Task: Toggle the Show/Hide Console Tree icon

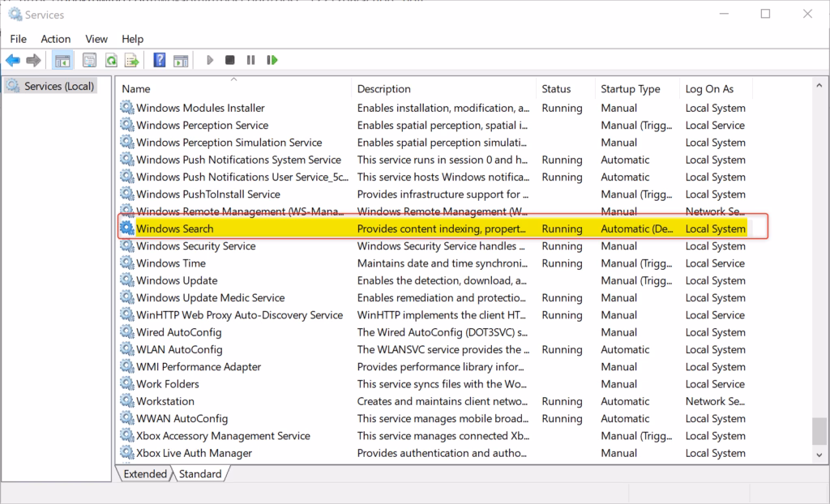Action: coord(62,60)
